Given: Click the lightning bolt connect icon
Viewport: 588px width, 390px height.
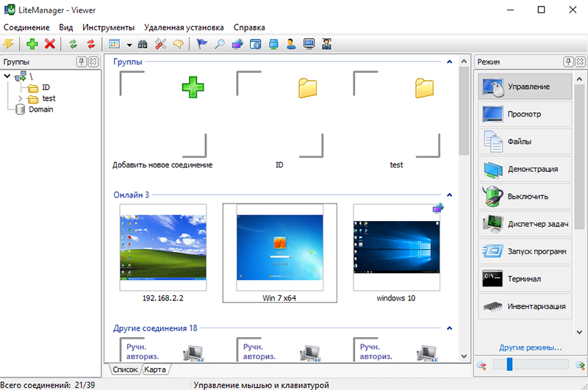Looking at the screenshot, I should pyautogui.click(x=9, y=44).
